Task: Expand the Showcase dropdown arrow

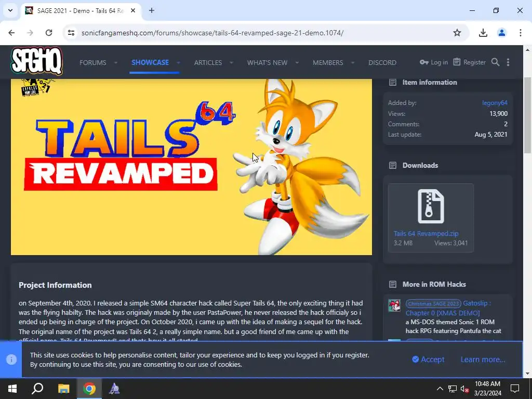Action: 178,62
